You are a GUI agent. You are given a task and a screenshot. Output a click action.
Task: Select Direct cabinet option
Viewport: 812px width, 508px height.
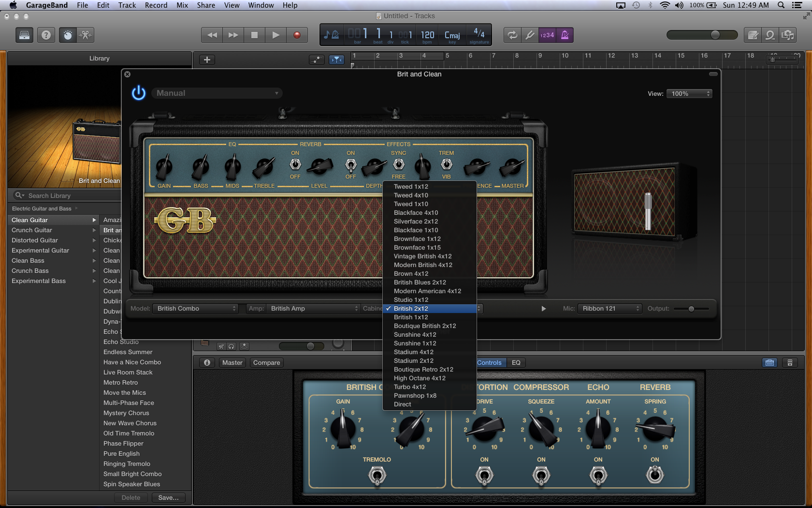430,404
